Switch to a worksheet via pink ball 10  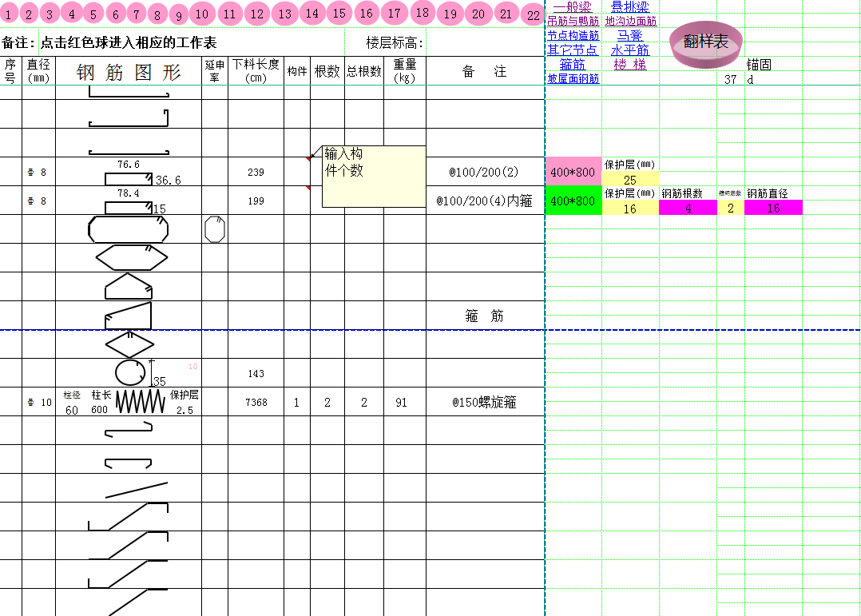[x=202, y=14]
